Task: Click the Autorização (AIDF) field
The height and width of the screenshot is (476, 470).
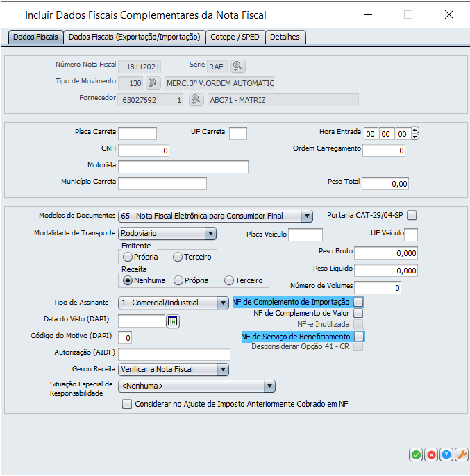Action: (174, 355)
